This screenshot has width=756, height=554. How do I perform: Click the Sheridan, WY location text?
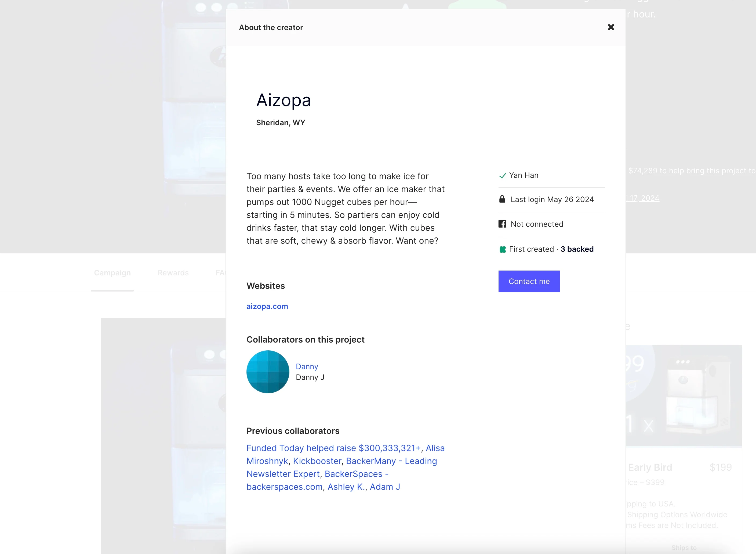(x=281, y=123)
